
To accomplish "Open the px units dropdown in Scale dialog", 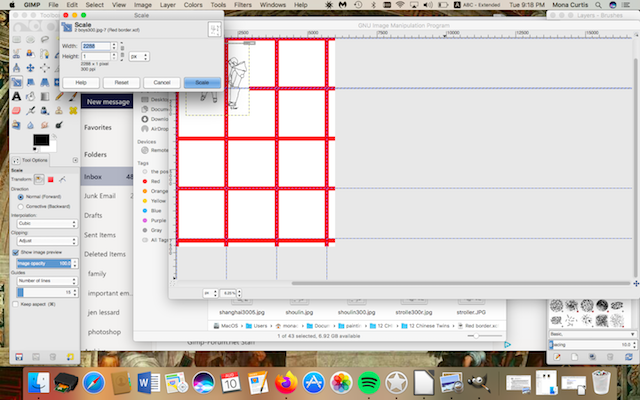I will (138, 56).
